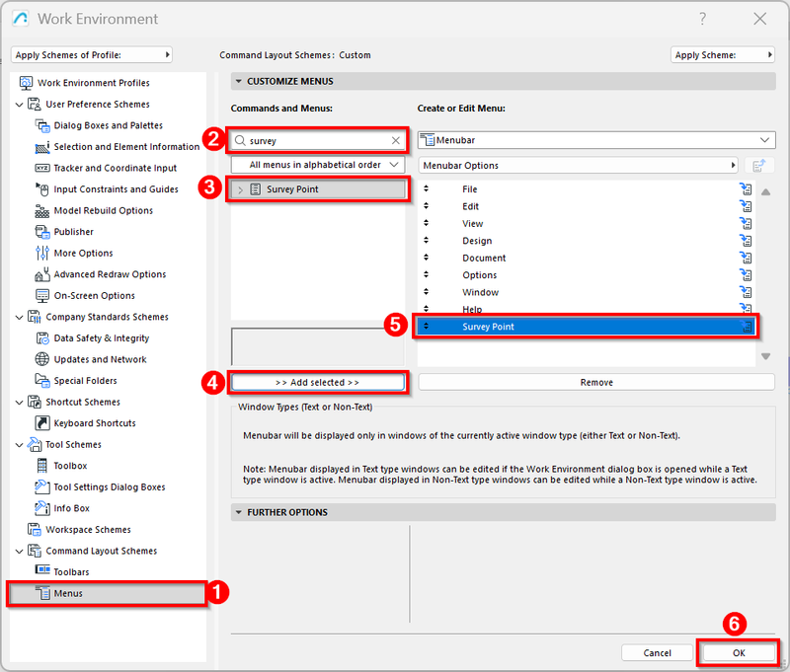
Task: Click the Toolbox icon
Action: pyautogui.click(x=42, y=466)
